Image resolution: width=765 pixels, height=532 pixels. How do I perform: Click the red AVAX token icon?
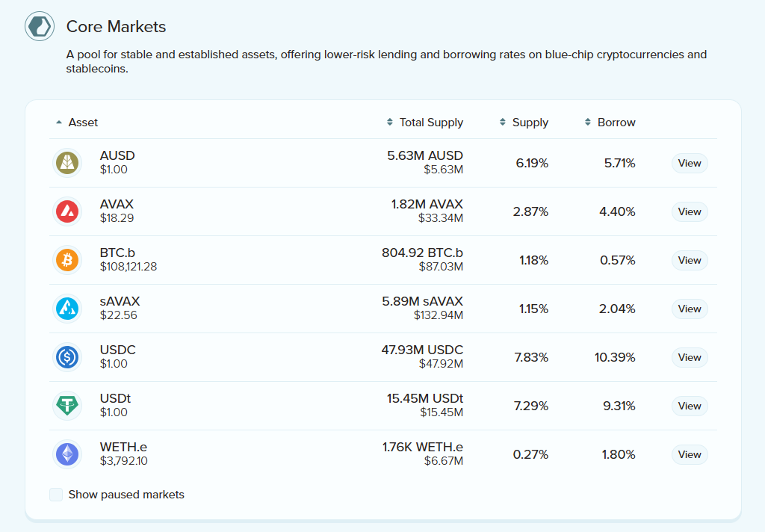click(x=67, y=211)
